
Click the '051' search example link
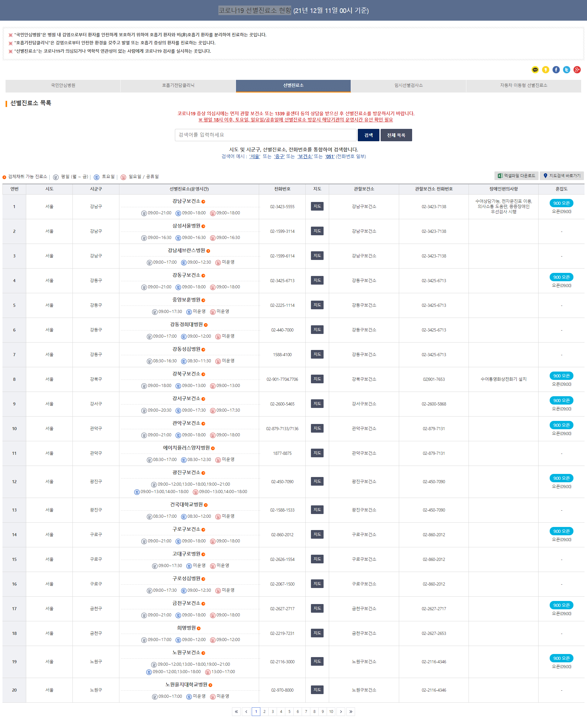click(330, 156)
